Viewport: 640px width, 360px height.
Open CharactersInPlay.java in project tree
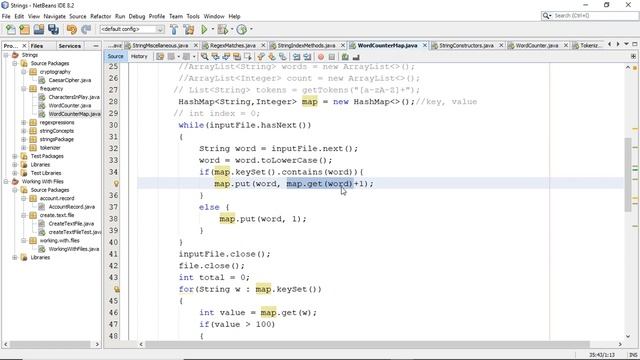coord(74,97)
